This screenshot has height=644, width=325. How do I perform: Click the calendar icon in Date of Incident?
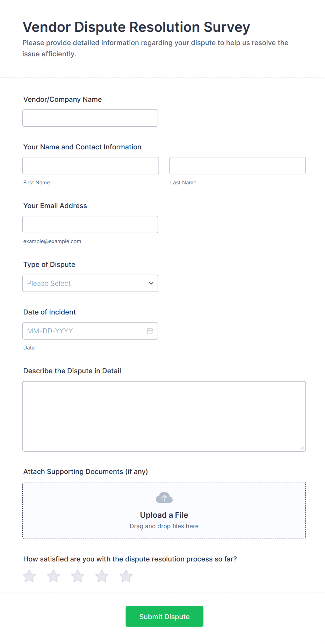click(150, 331)
